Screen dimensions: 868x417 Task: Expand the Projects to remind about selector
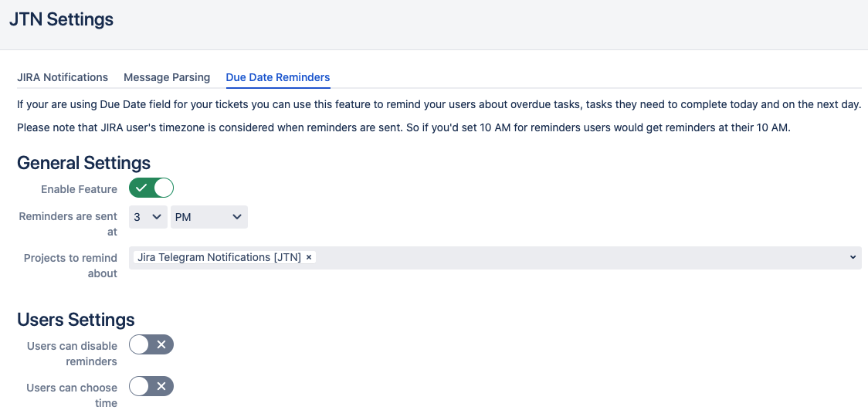(495, 258)
